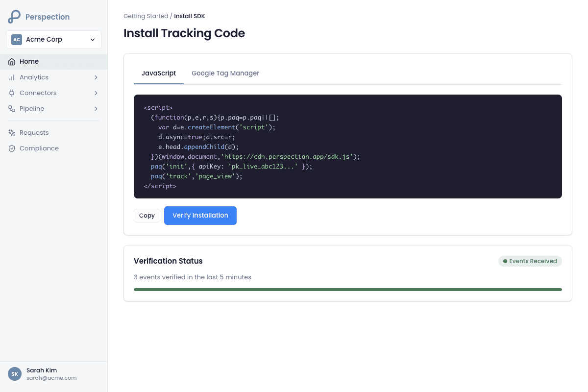Click the paq('track','page_view') code line
Image resolution: width=588 pixels, height=392 pixels.
pos(196,176)
